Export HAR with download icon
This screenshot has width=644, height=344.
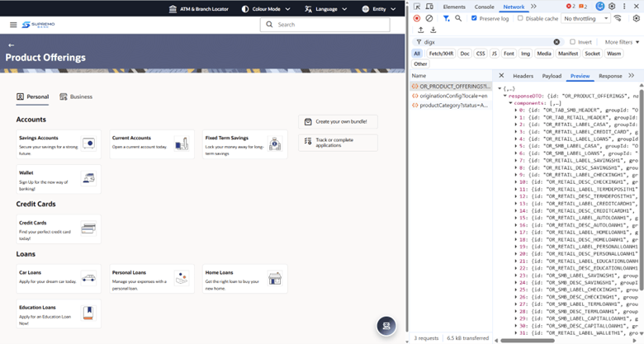pos(433,30)
